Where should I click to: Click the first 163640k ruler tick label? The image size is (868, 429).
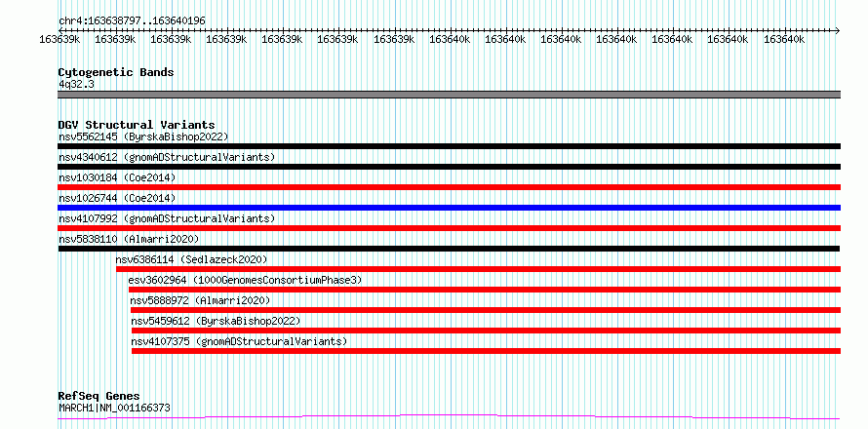(x=450, y=39)
